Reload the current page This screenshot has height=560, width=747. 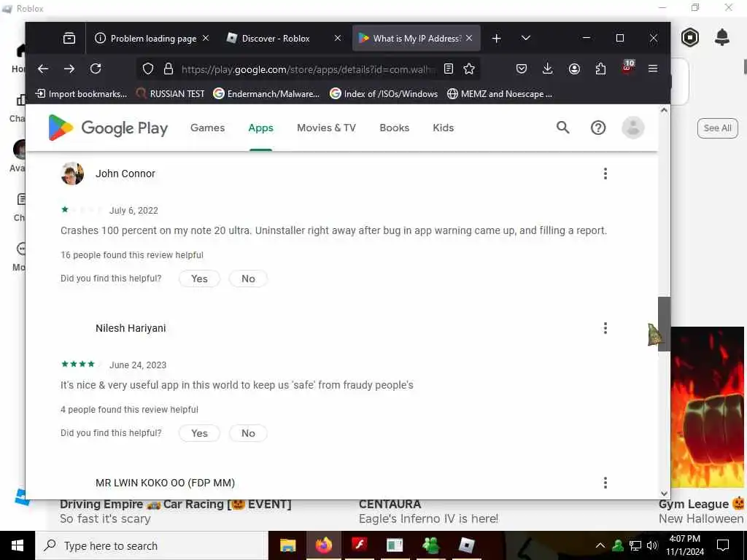[x=96, y=69]
